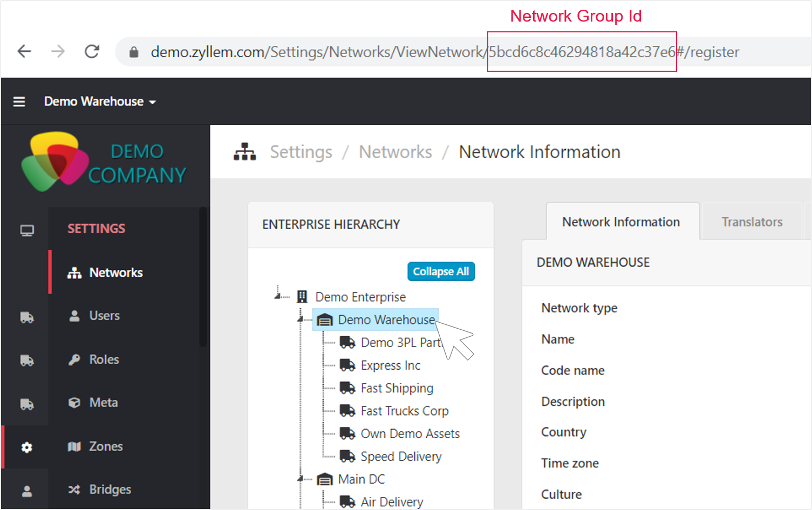Go back using browser back arrow
Image resolution: width=812 pixels, height=510 pixels.
point(24,52)
